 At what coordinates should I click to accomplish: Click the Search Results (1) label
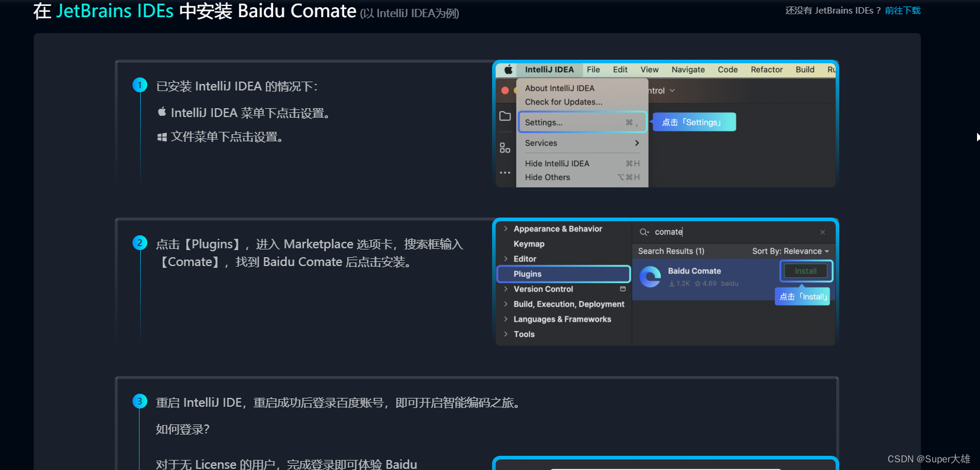click(x=671, y=251)
